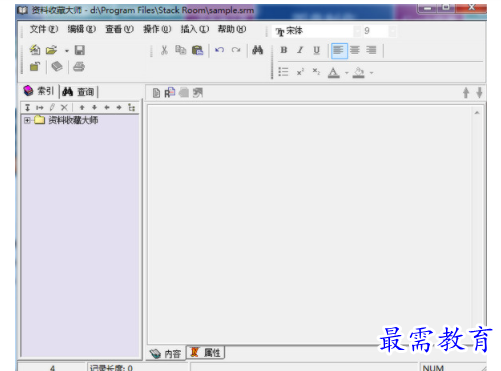
Task: Click the Undo arrow icon
Action: click(219, 50)
